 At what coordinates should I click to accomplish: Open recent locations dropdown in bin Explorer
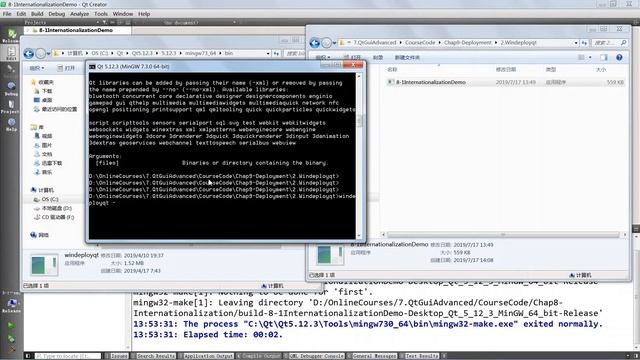(49, 53)
